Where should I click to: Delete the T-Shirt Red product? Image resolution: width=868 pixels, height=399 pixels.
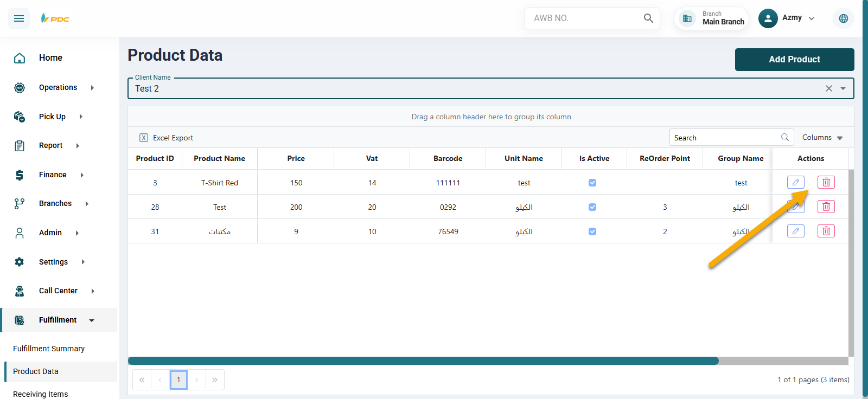[x=826, y=182]
